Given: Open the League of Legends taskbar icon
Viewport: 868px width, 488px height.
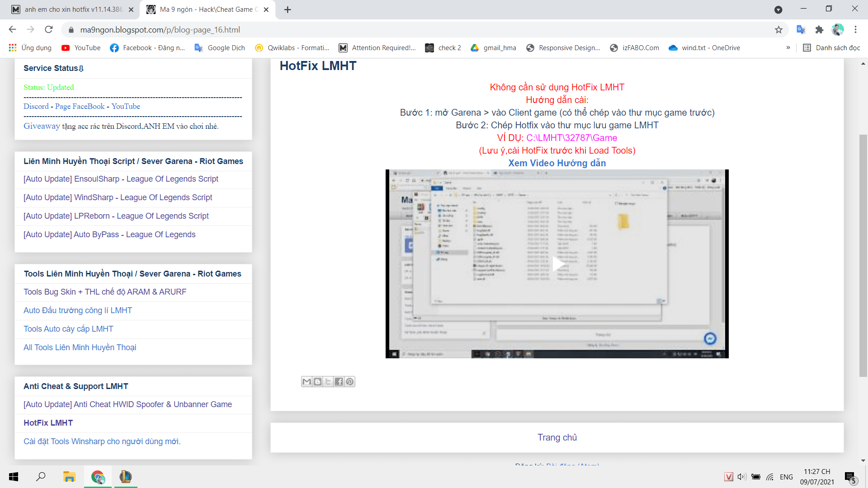Looking at the screenshot, I should pos(125,477).
